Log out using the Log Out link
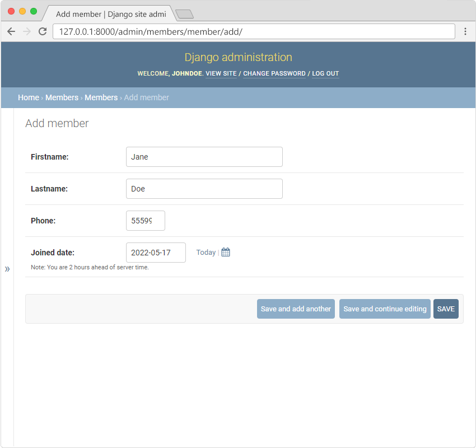Viewport: 476px width, 448px height. coord(325,74)
